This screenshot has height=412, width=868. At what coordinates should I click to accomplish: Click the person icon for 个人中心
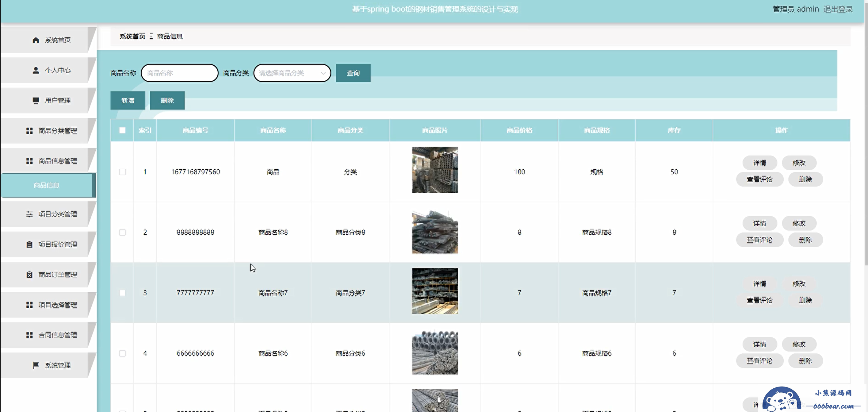tap(36, 70)
